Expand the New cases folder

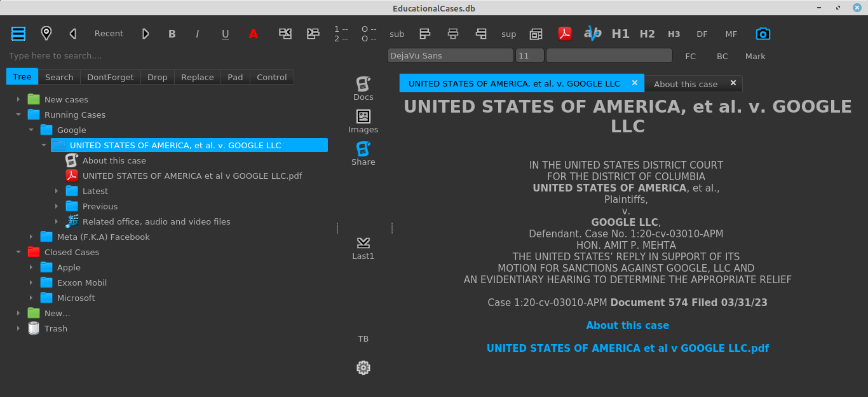(18, 99)
